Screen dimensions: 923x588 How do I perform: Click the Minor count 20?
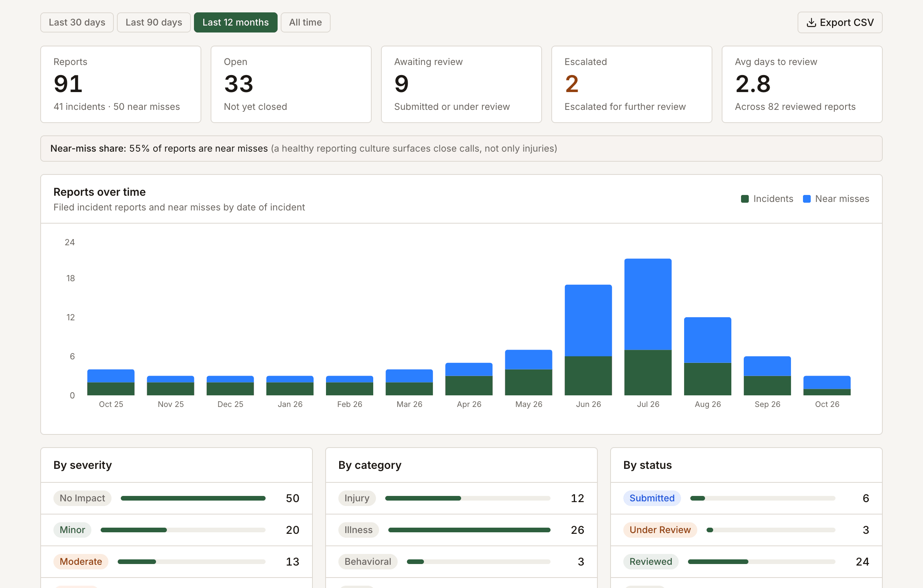click(x=293, y=530)
